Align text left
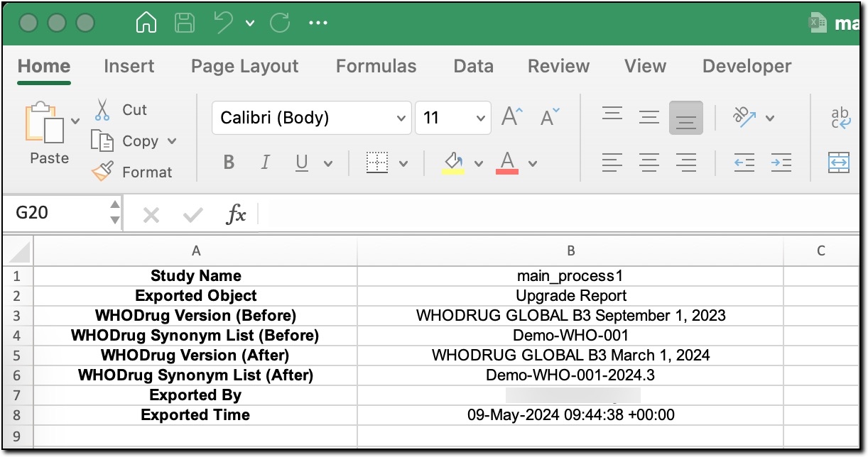The height and width of the screenshot is (457, 868). tap(612, 163)
